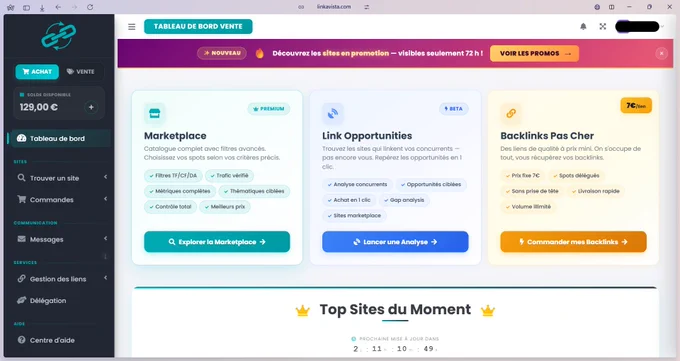
Task: Click the Livraison rapide tag
Action: pos(595,191)
